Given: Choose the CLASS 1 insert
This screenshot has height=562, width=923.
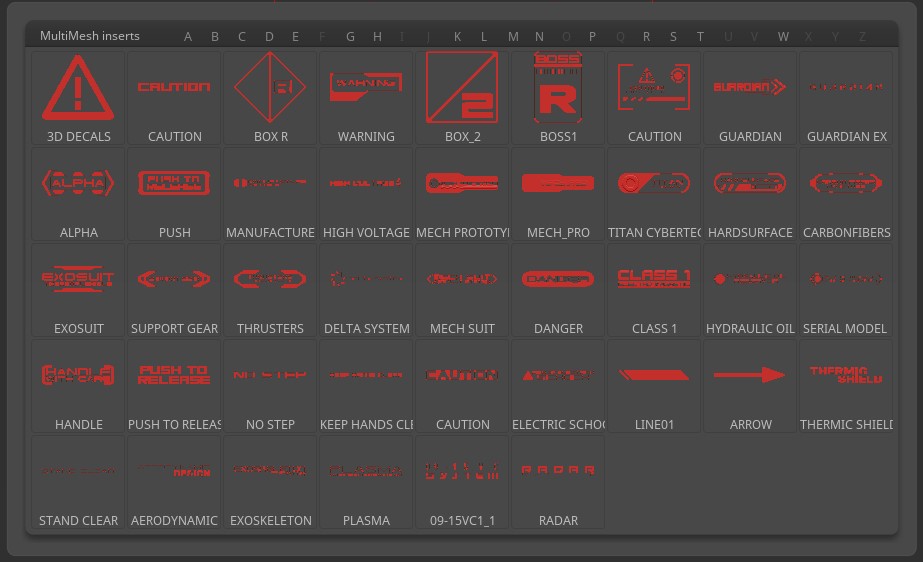Looking at the screenshot, I should tap(654, 290).
